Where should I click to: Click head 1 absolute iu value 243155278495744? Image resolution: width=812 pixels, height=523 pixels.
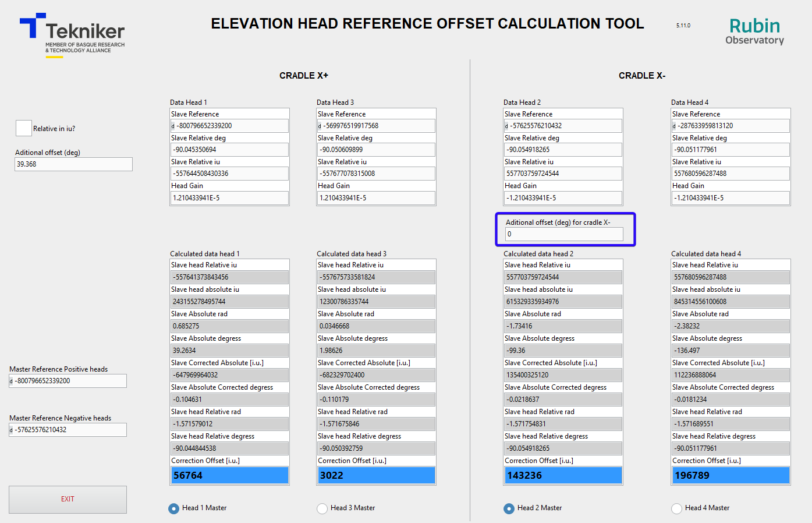pos(229,302)
